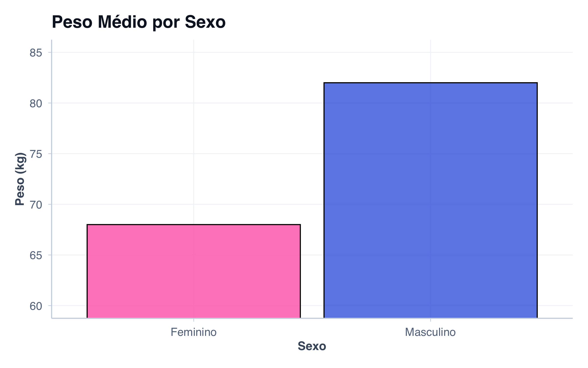Click the y-axis tick label 85
The image size is (588, 368).
pyautogui.click(x=36, y=53)
